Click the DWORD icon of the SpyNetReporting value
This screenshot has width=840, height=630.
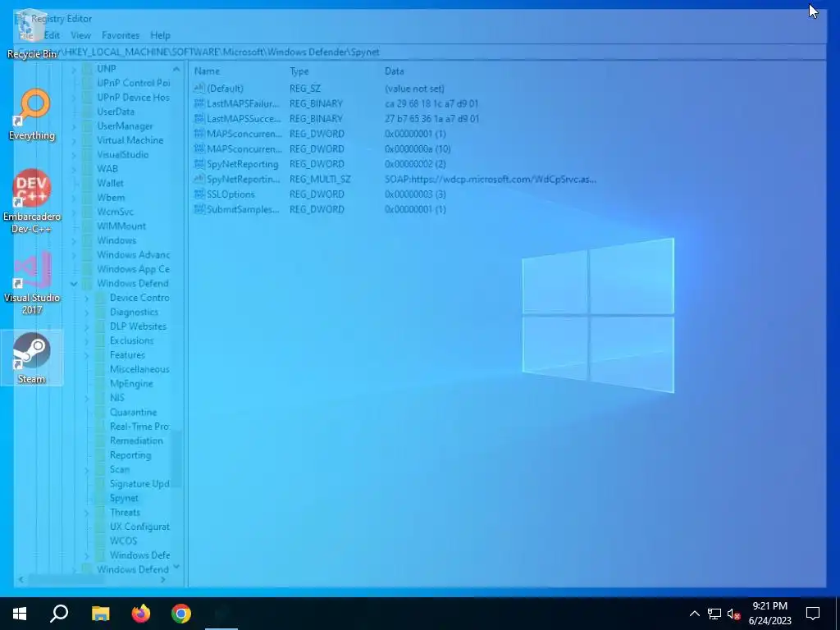[199, 164]
